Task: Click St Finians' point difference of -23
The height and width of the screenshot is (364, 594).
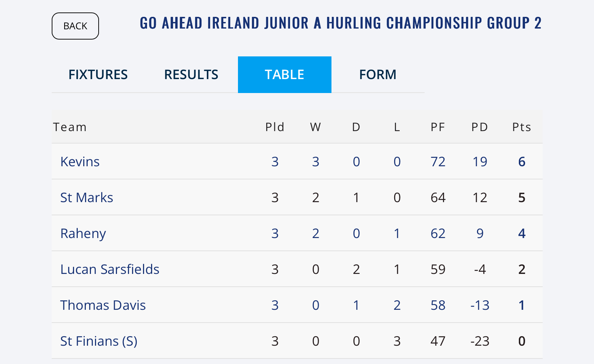Action: tap(480, 341)
